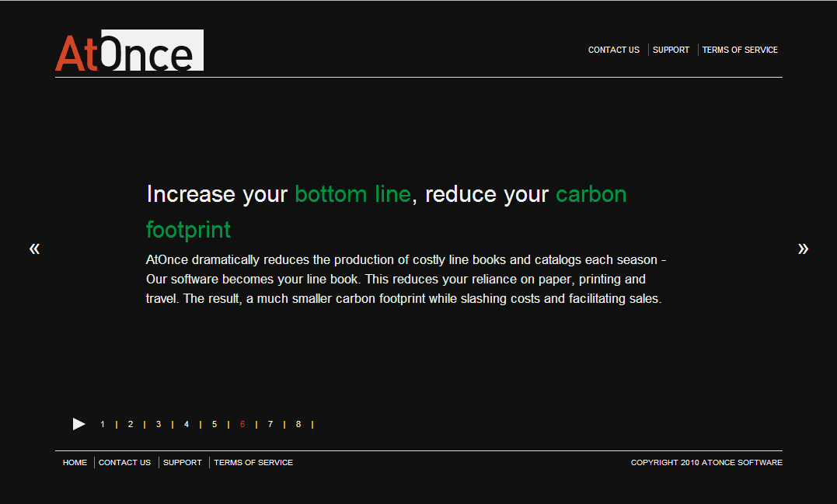
Task: Click the green 'footprint' heading word
Action: click(x=188, y=231)
